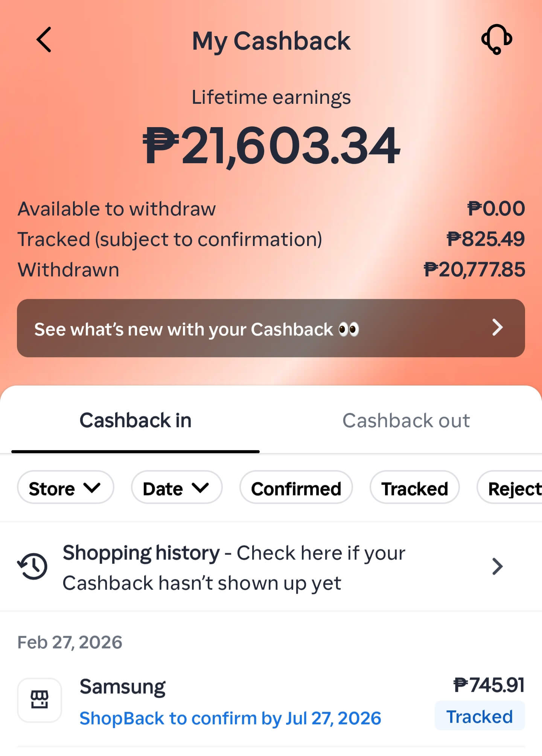Tap the Tracked status badge on Samsung
This screenshot has height=756, width=542.
[480, 717]
